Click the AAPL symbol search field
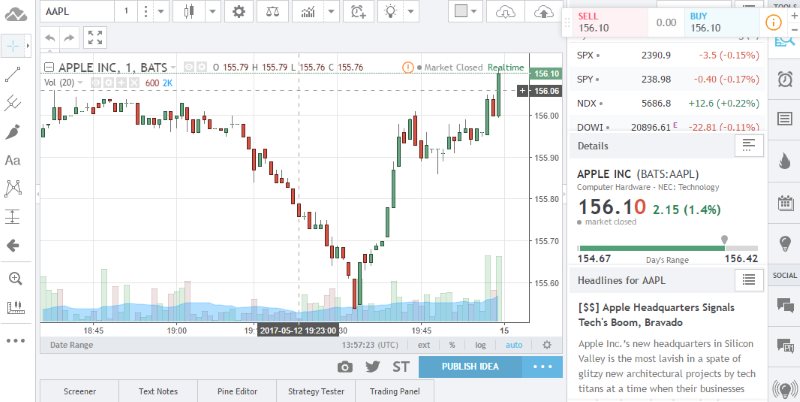The image size is (800, 402). click(x=75, y=11)
